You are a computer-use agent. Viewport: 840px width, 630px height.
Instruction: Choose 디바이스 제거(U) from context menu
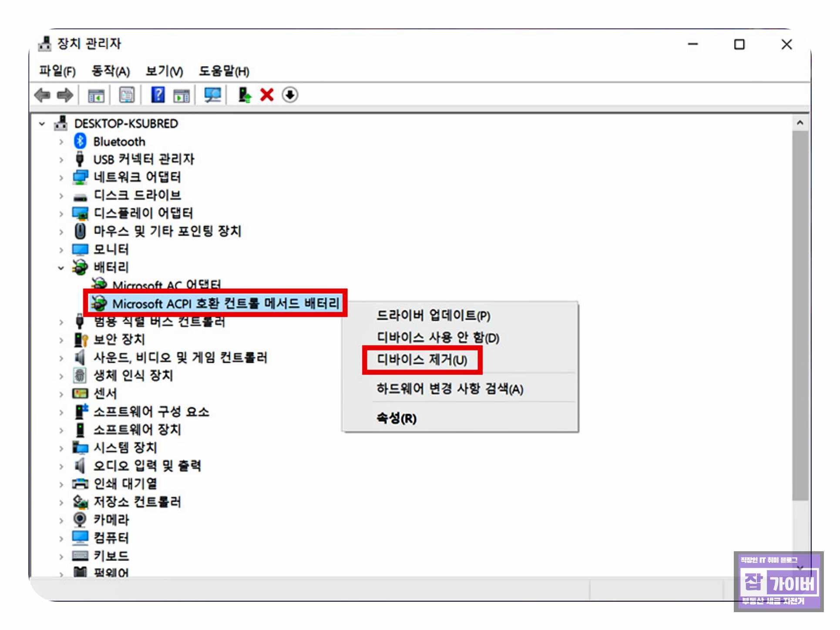tap(422, 360)
